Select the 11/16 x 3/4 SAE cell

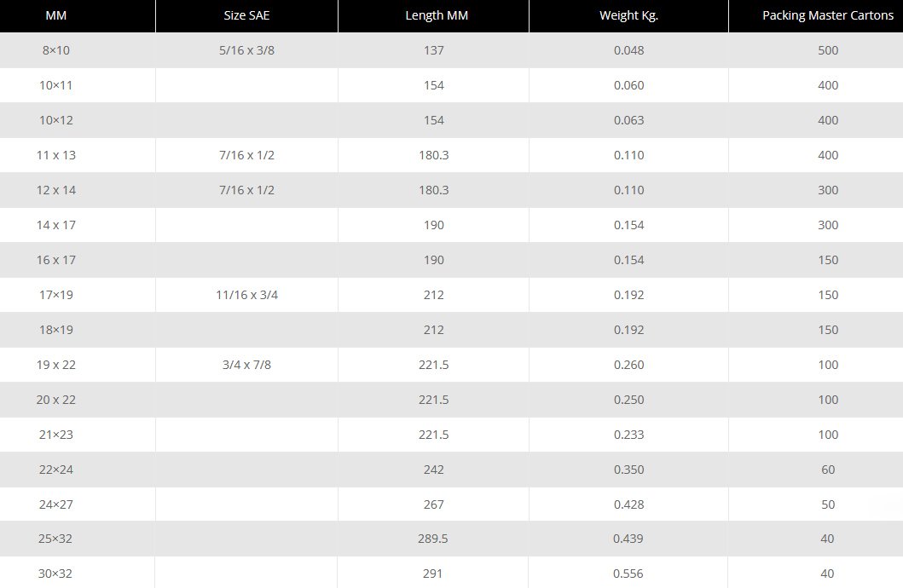coord(246,295)
